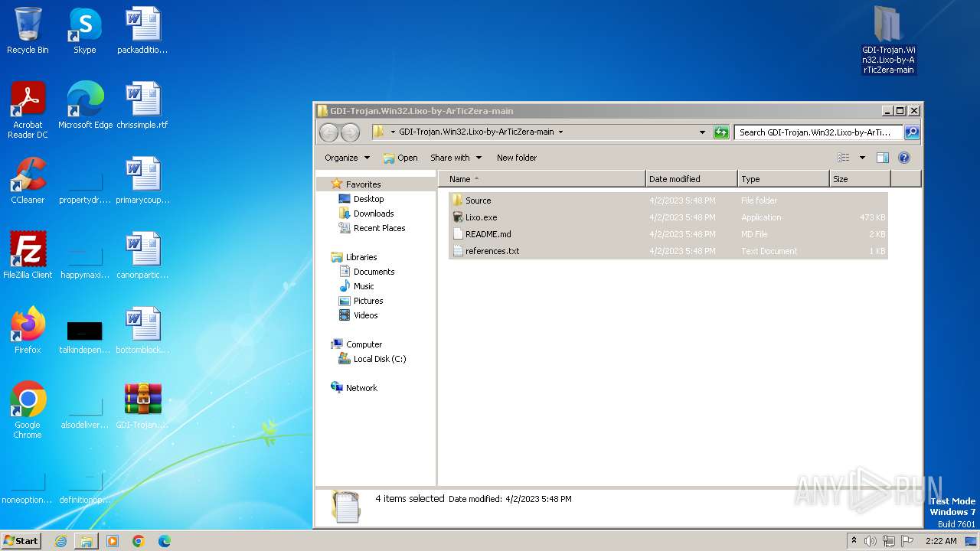Select the bottomblock... Word document
The height and width of the screenshot is (551, 980).
click(x=142, y=331)
